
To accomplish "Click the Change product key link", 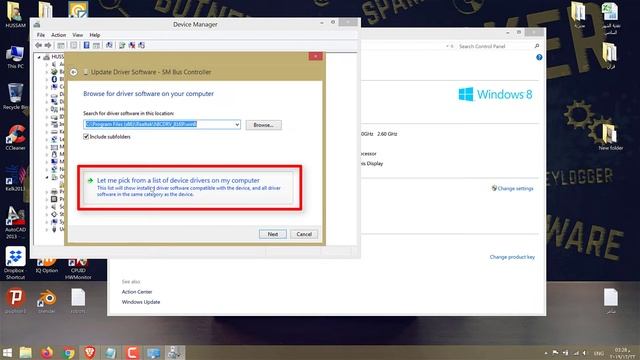I will point(512,257).
